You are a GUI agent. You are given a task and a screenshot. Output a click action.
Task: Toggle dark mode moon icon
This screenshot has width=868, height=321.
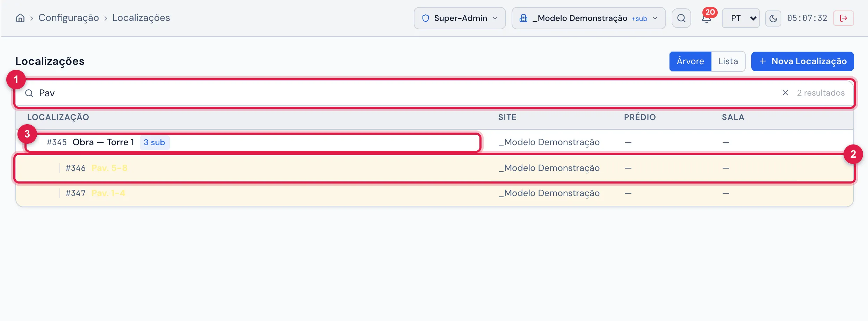[x=773, y=18]
